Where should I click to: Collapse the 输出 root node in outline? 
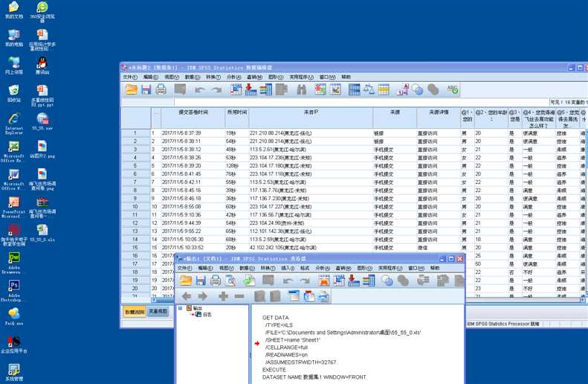(x=181, y=308)
